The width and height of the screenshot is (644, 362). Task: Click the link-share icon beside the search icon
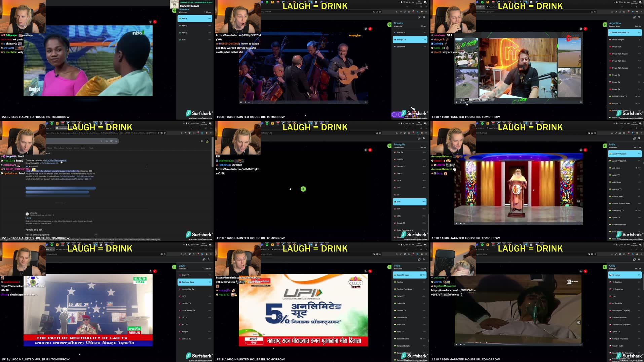point(419,17)
